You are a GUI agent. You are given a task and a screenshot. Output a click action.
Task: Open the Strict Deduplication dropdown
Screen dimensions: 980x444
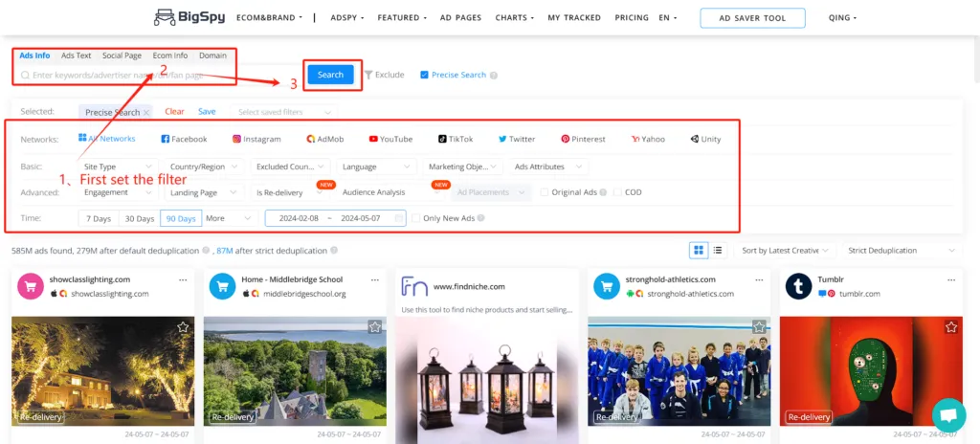(902, 250)
